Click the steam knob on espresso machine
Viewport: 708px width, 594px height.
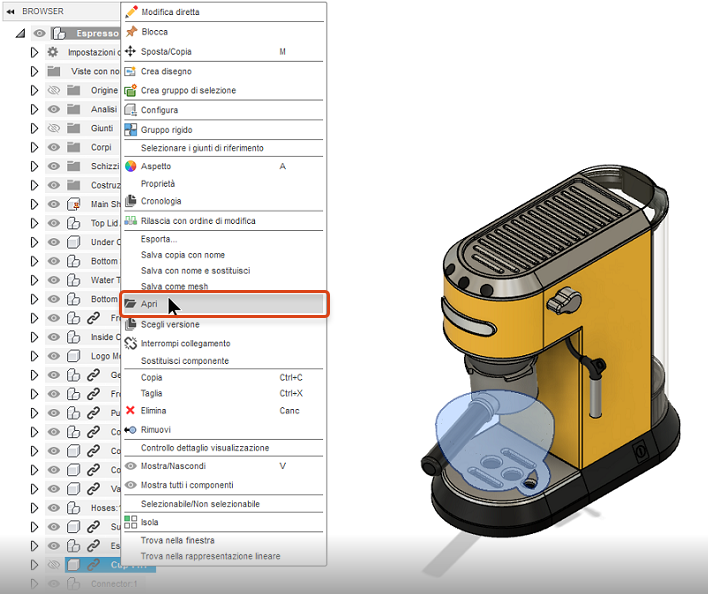(564, 301)
